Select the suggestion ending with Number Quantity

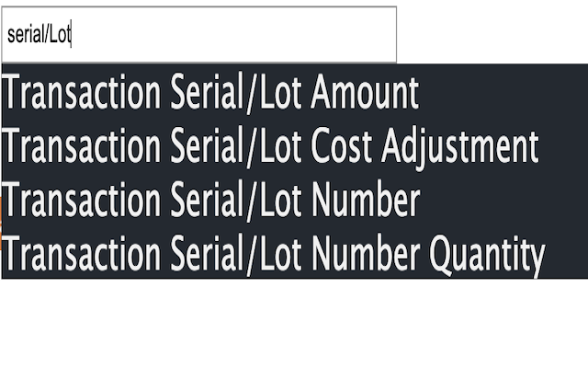tap(295, 252)
